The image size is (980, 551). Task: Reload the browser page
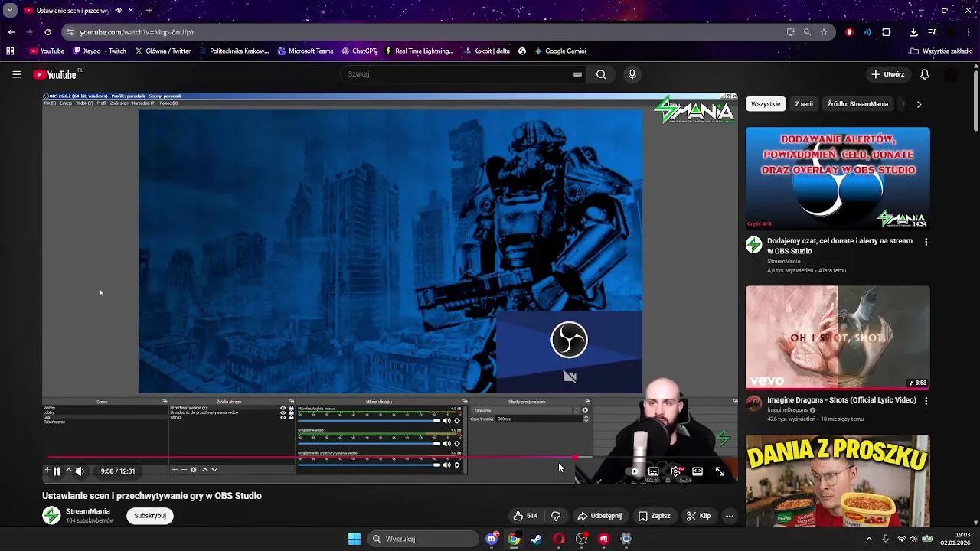(47, 32)
